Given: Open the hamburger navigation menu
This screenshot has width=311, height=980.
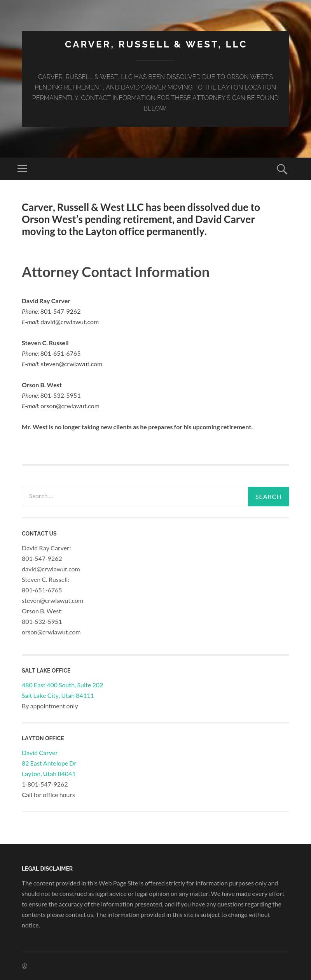Looking at the screenshot, I should (22, 169).
